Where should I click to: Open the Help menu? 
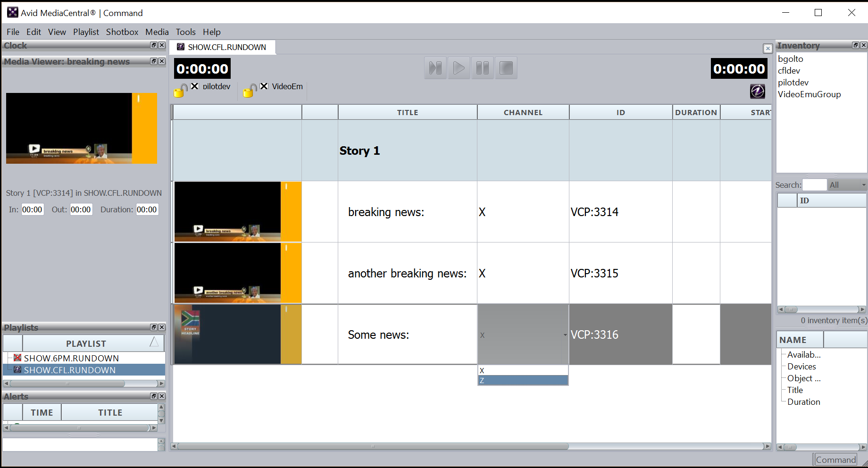pyautogui.click(x=211, y=32)
